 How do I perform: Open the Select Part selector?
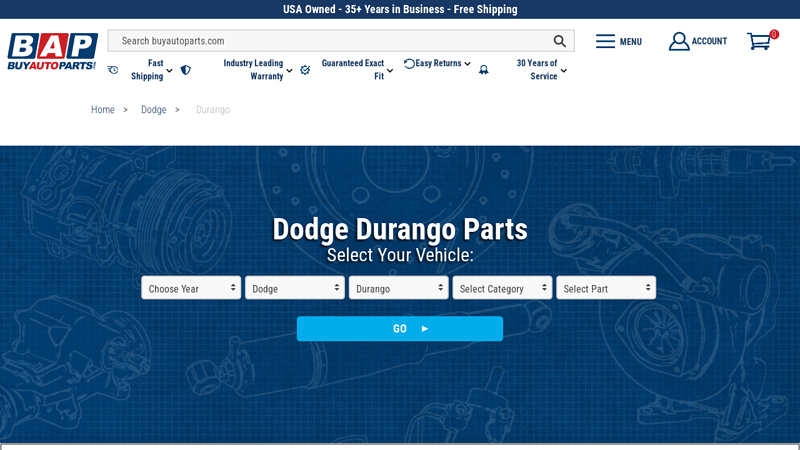click(606, 288)
